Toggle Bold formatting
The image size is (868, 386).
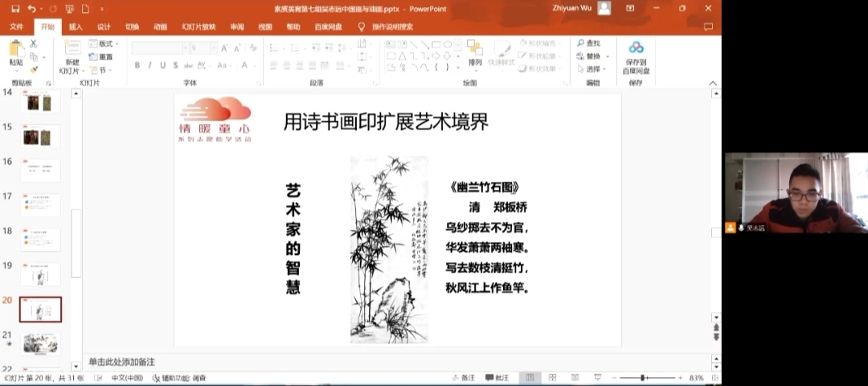(x=137, y=65)
